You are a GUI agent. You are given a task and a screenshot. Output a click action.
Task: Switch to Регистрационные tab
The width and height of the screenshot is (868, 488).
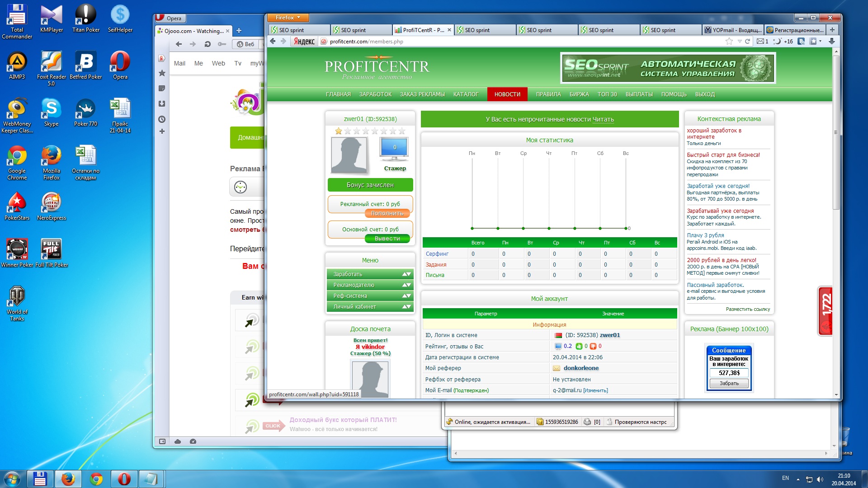click(795, 30)
